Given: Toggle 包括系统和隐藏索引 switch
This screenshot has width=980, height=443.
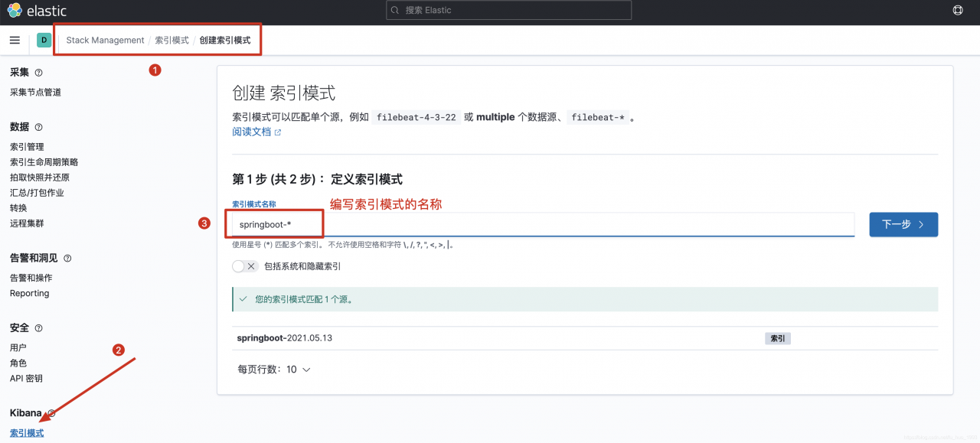Looking at the screenshot, I should tap(244, 266).
